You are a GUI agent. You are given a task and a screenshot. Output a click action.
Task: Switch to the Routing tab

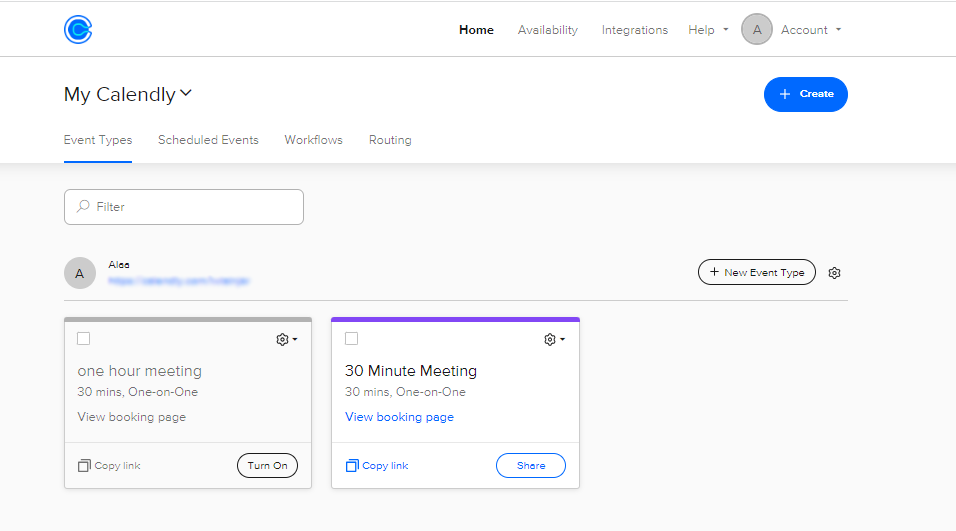[x=390, y=140]
